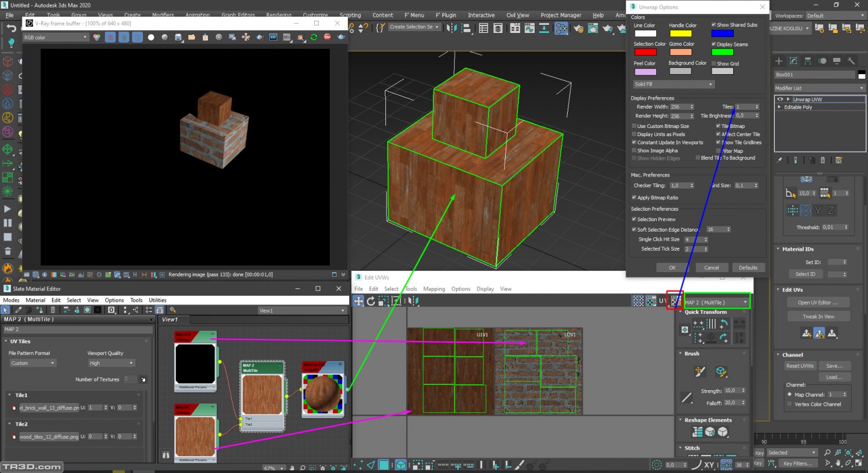Open the Utilities menu in Slate Material Editor

[x=157, y=300]
